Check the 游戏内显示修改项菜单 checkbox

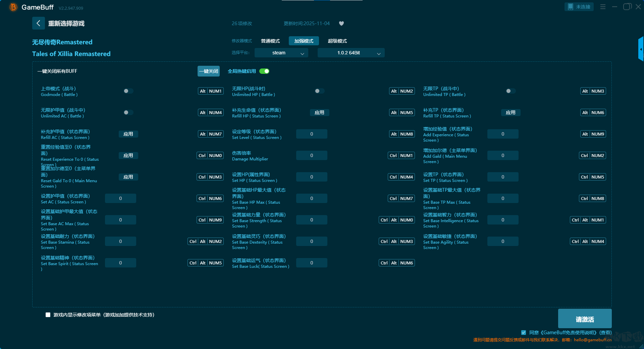48,315
